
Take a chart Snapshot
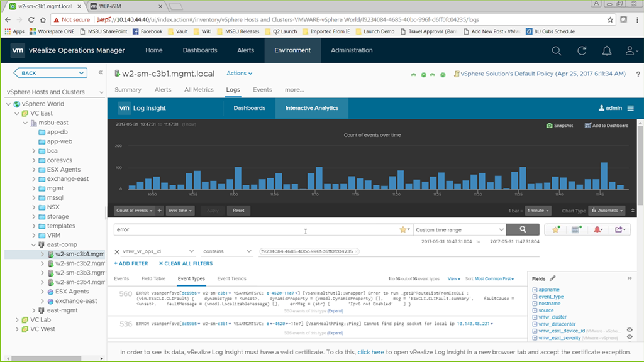(559, 126)
